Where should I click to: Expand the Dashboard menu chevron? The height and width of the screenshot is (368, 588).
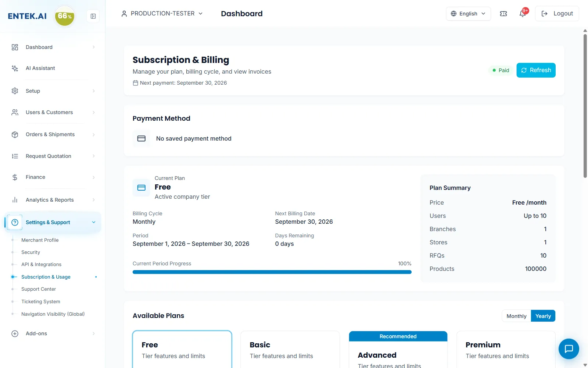pyautogui.click(x=94, y=47)
